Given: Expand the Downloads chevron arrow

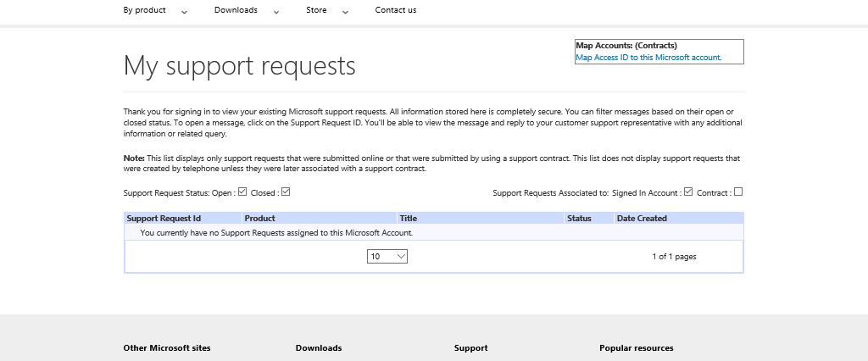Looking at the screenshot, I should point(277,12).
